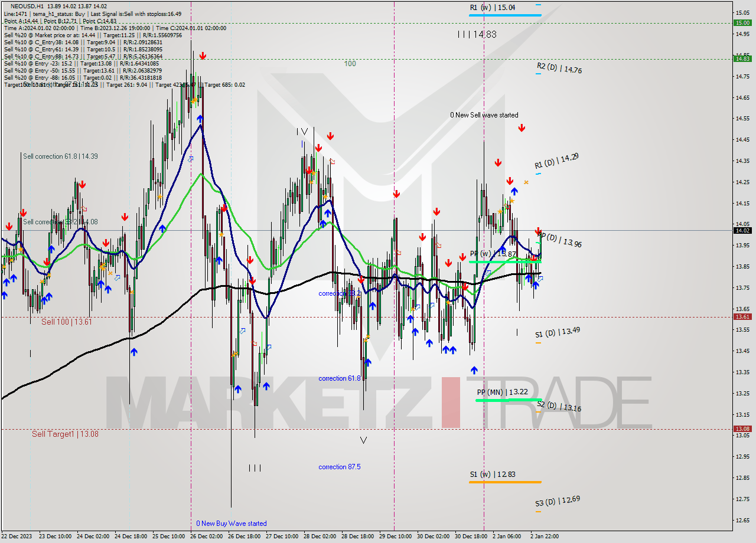756x543 pixels.
Task: Click the 'Sell correction 61.8 | 14.39' label
Action: (x=60, y=156)
